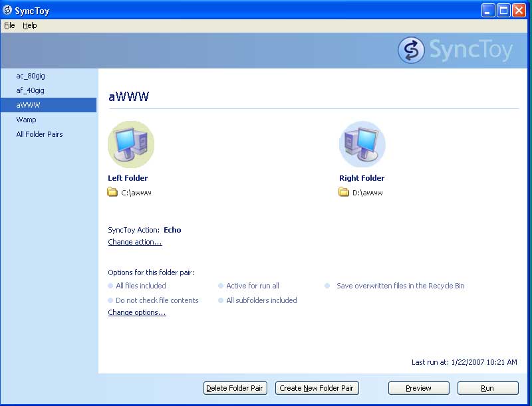Click the folder icon beside D:\awww

point(344,192)
